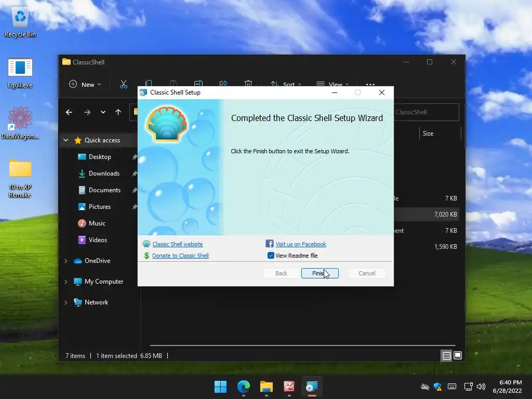
Task: Select the 10 to XP Remake folder
Action: coord(20,179)
